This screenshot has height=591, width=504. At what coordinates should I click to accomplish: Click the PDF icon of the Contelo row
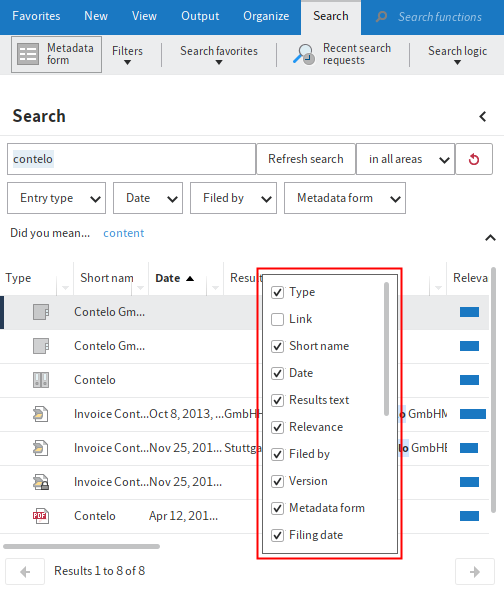[x=41, y=516]
